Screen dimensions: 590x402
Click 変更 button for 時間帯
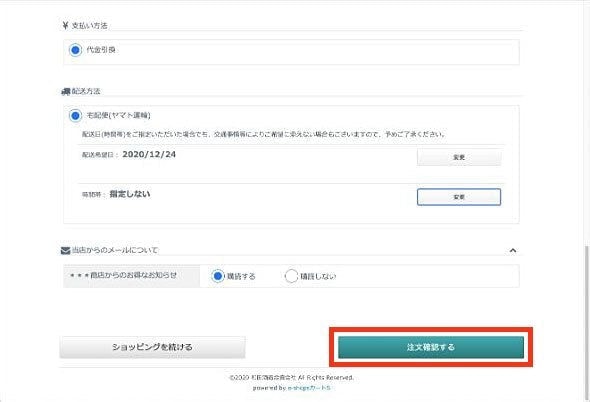[459, 197]
